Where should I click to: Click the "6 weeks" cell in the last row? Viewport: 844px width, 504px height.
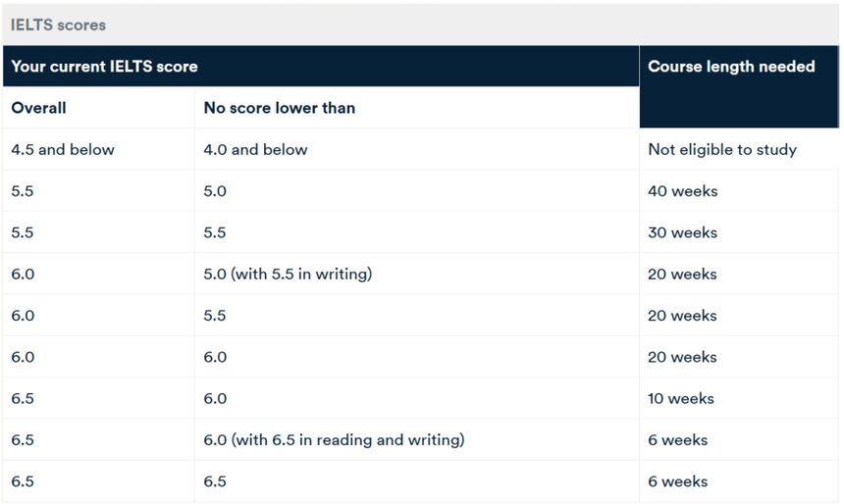coord(677,481)
